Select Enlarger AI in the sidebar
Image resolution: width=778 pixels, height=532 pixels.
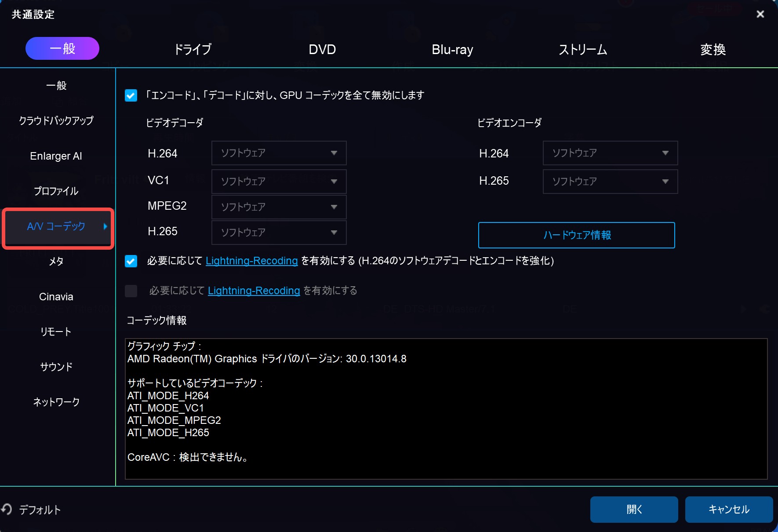(x=56, y=156)
